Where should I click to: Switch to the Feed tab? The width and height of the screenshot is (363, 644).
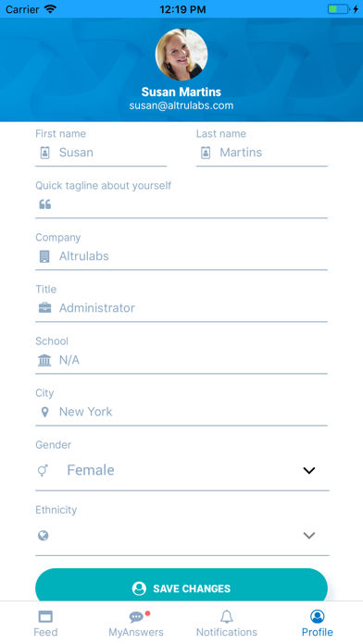click(x=45, y=623)
